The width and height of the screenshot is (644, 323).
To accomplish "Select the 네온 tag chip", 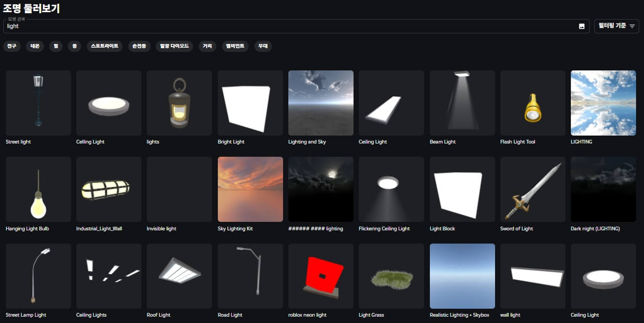I will click(34, 46).
